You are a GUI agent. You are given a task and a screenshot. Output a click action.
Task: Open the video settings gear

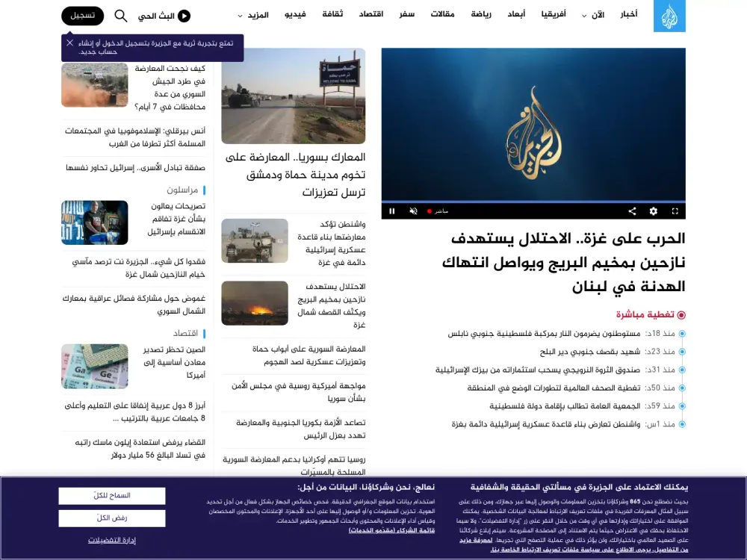(x=654, y=211)
